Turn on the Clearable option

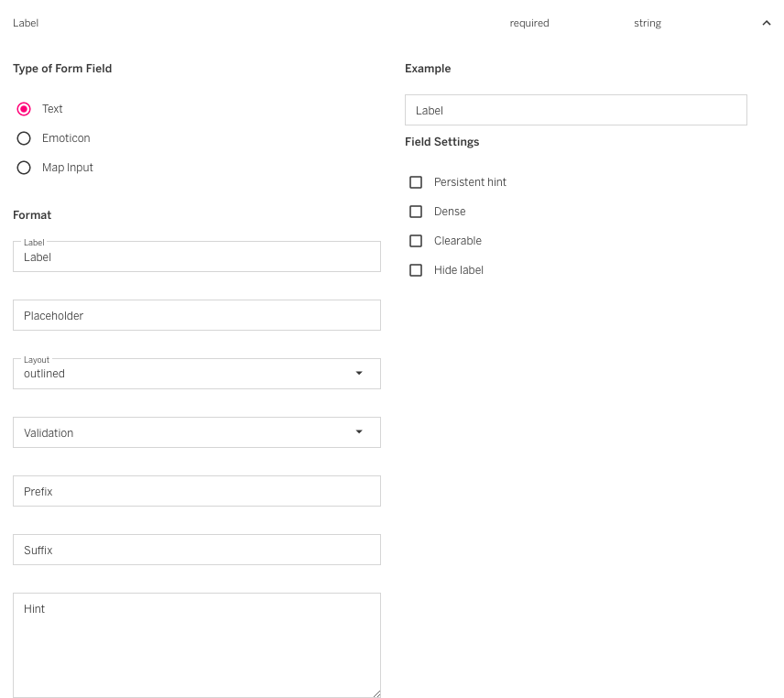click(416, 241)
